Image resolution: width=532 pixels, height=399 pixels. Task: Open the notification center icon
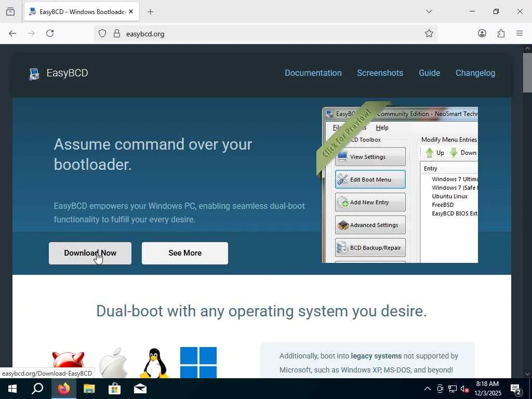click(516, 389)
